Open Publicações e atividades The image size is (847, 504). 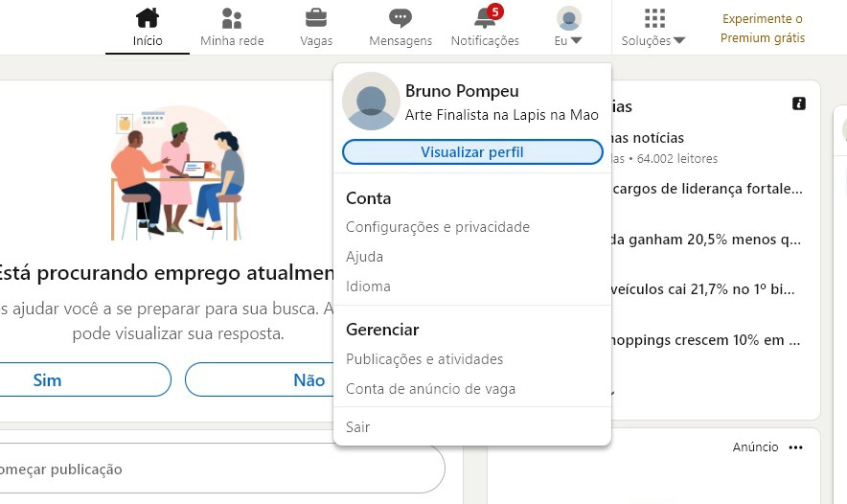(424, 359)
